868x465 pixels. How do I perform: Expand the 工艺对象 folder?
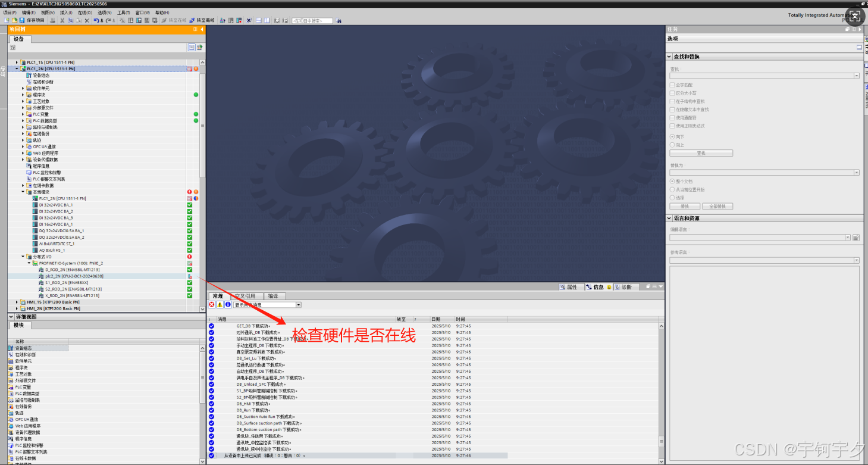click(23, 101)
